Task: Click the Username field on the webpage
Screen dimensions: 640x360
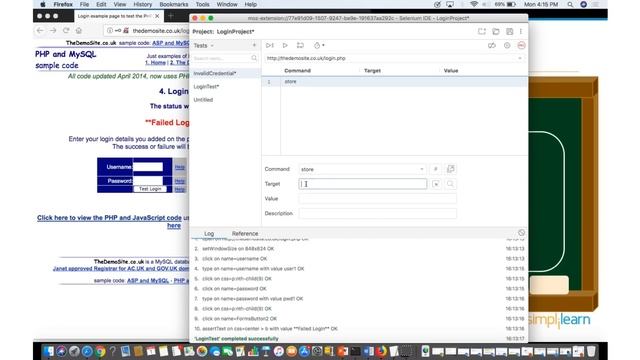Action: (148, 167)
